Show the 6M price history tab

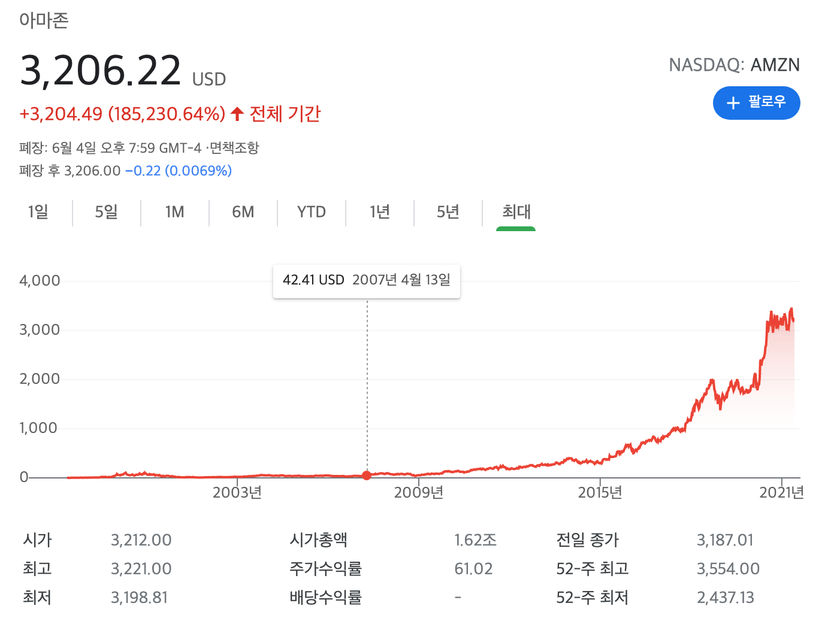[x=243, y=212]
